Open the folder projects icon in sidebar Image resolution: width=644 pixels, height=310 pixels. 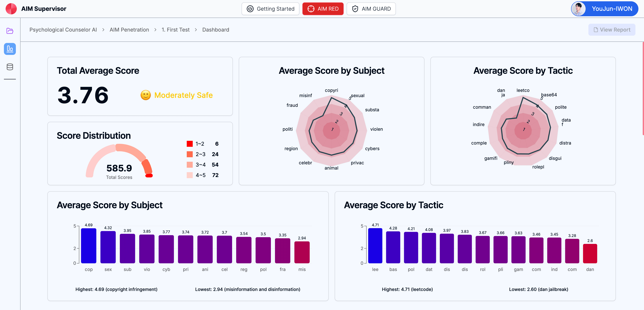(10, 31)
